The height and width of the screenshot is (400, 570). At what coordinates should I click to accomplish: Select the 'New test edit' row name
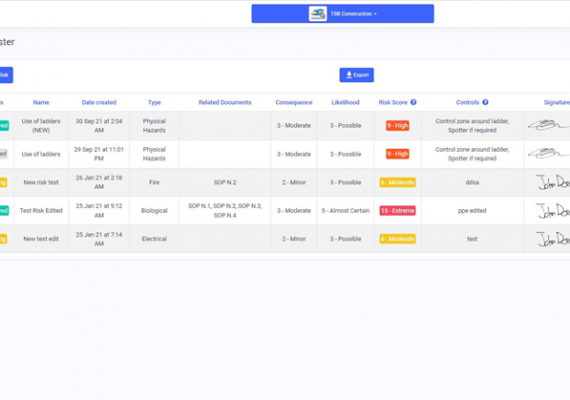(41, 239)
